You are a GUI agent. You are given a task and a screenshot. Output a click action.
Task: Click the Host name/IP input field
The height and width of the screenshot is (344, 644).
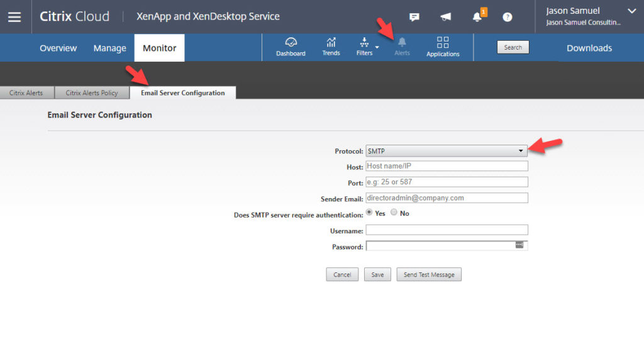446,166
